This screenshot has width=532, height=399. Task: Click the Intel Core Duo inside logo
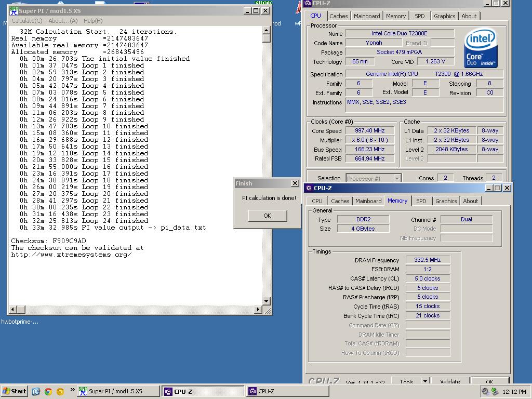(x=481, y=48)
